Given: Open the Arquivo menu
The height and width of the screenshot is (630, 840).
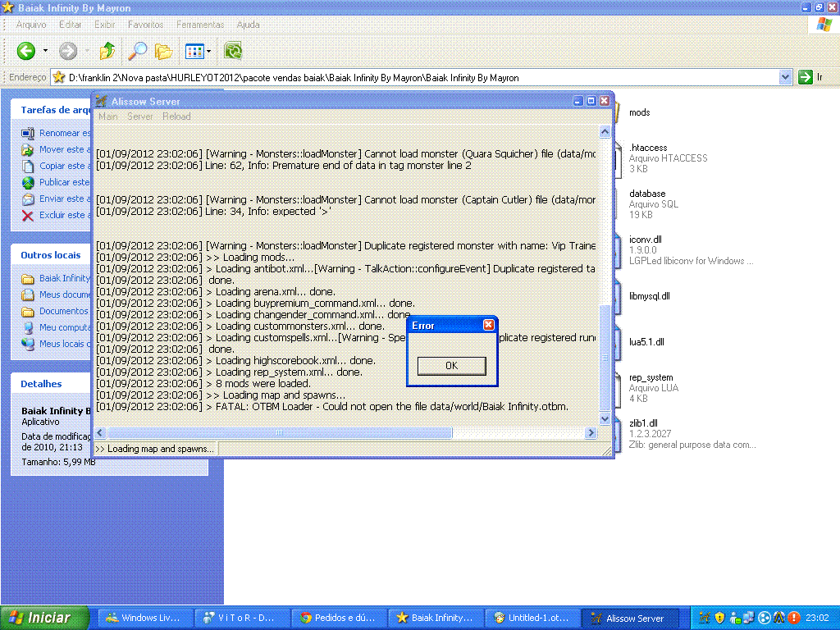Looking at the screenshot, I should click(31, 25).
